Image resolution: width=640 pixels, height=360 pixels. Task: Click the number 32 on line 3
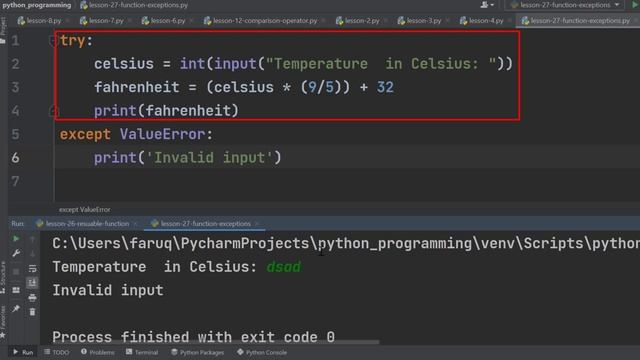385,87
